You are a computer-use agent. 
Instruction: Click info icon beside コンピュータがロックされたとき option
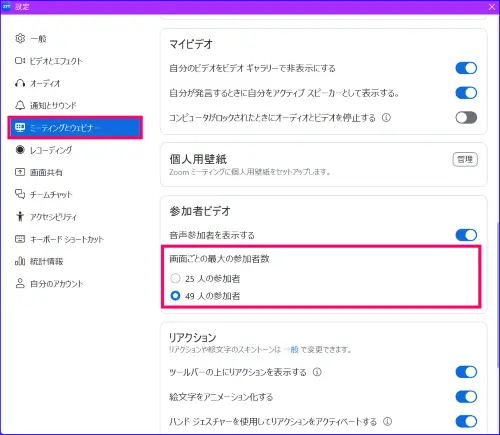386,118
